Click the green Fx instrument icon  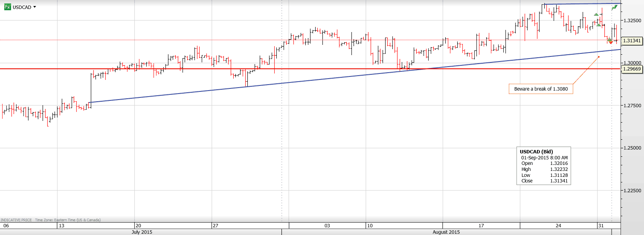pos(7,7)
